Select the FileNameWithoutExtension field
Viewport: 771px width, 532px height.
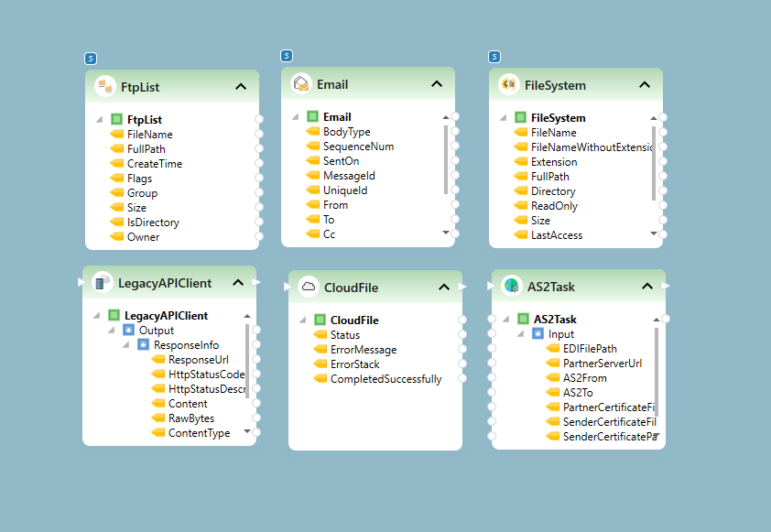(592, 147)
